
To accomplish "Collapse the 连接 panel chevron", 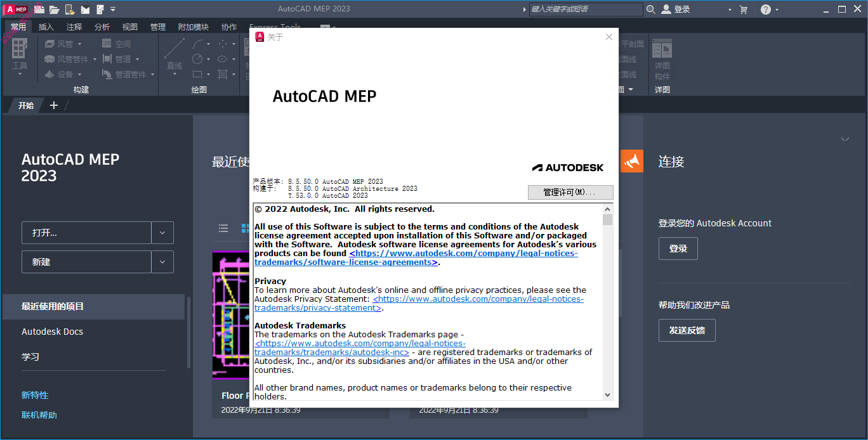I will (x=845, y=139).
